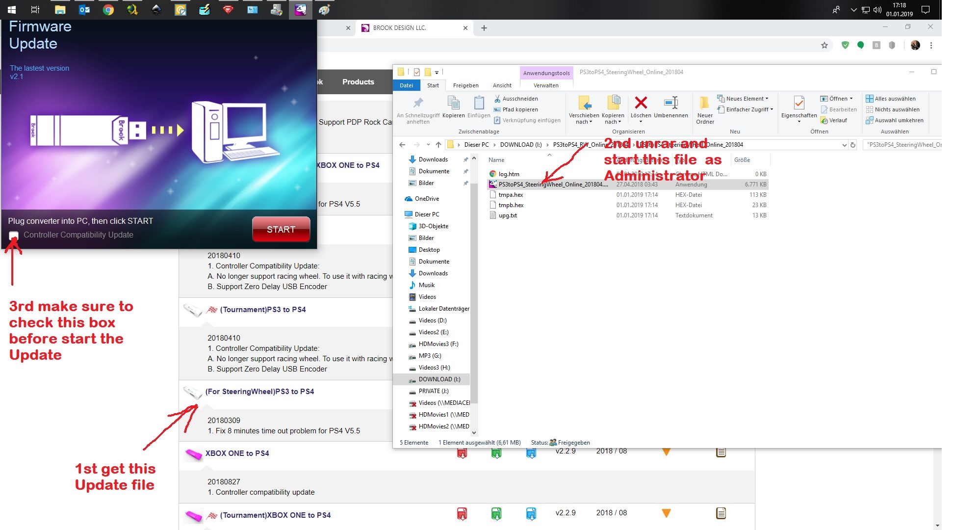This screenshot has width=980, height=530.
Task: Open File Explorer taskbar icon
Action: 60,9
